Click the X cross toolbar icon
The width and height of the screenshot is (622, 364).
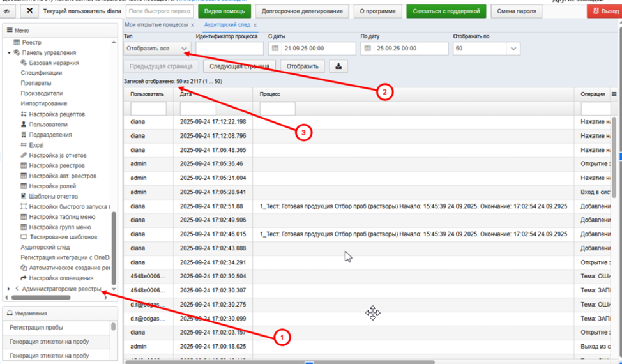pos(29,11)
